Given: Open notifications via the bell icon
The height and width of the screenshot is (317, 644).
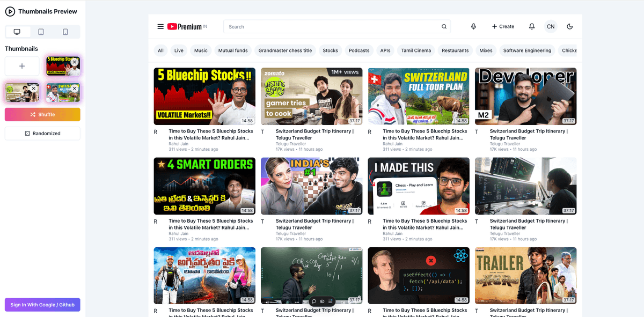Looking at the screenshot, I should point(531,26).
